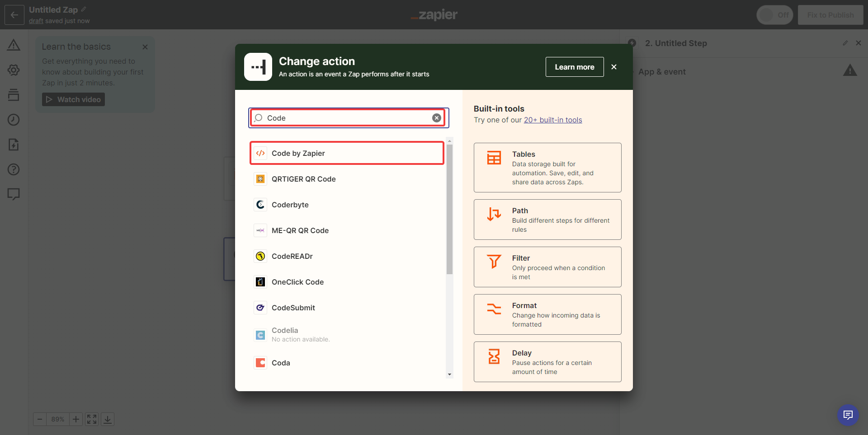The width and height of the screenshot is (868, 435).
Task: Focus the app search field
Action: (348, 118)
